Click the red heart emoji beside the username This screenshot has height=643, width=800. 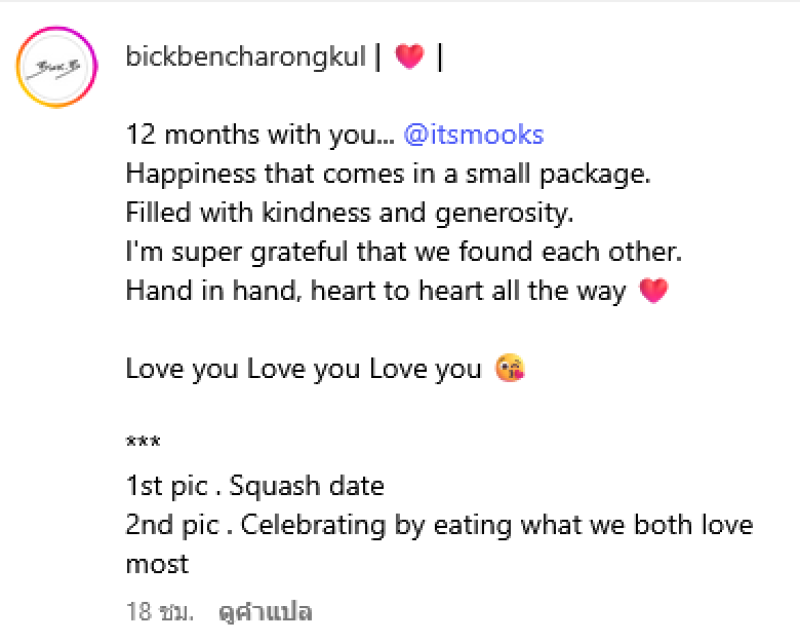pos(410,58)
